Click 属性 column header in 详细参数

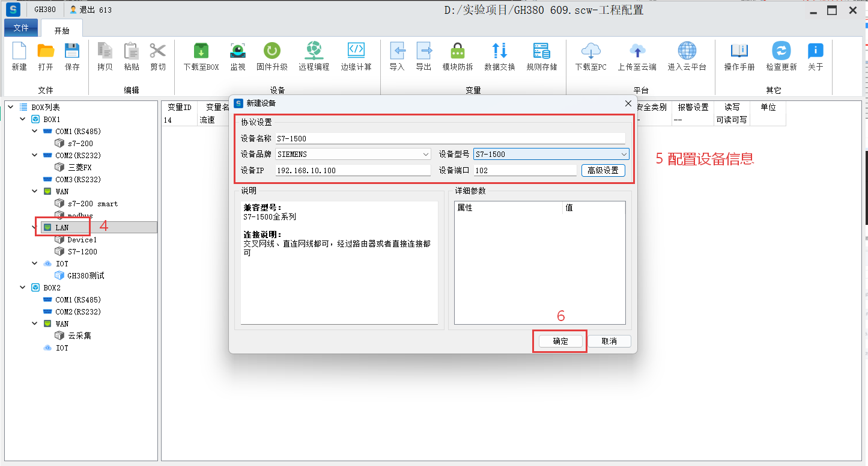[x=508, y=207]
